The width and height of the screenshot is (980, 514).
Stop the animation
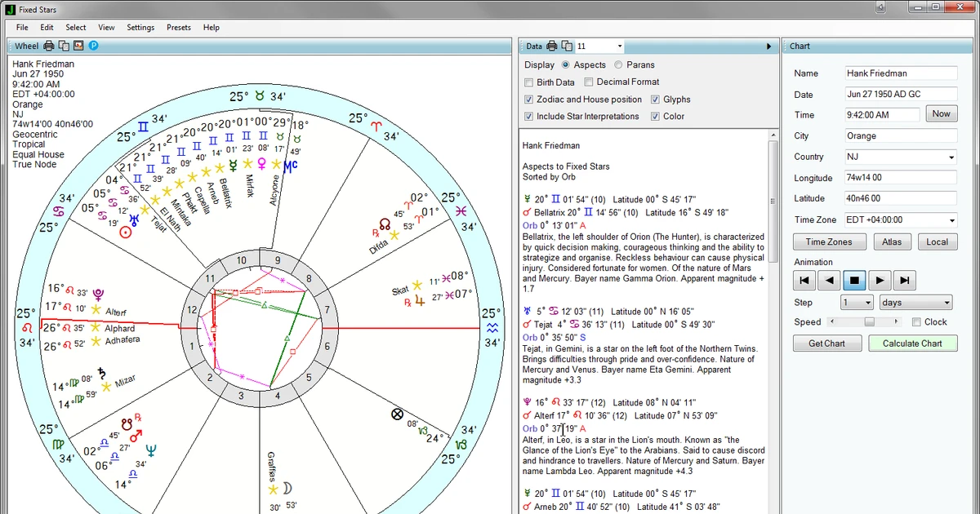pos(854,281)
